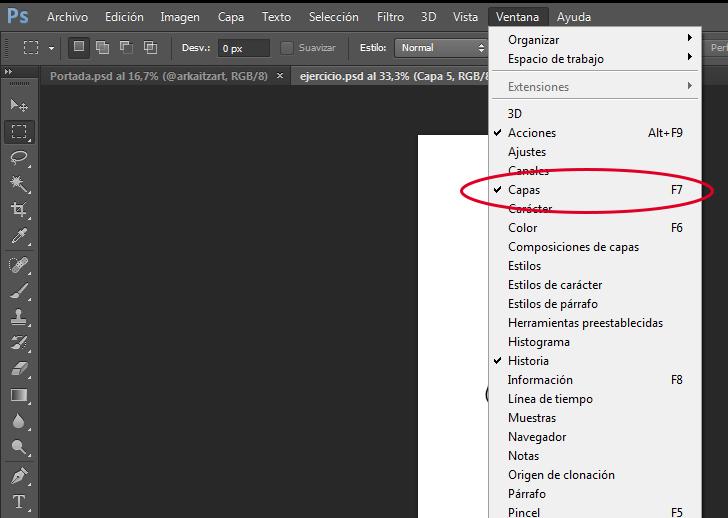Show the Estilos de carácter panel
The height and width of the screenshot is (518, 728).
point(595,285)
